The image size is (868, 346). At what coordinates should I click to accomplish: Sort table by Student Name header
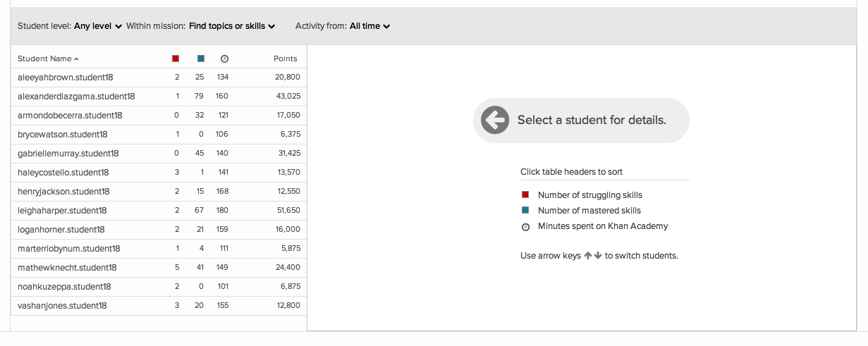[44, 58]
